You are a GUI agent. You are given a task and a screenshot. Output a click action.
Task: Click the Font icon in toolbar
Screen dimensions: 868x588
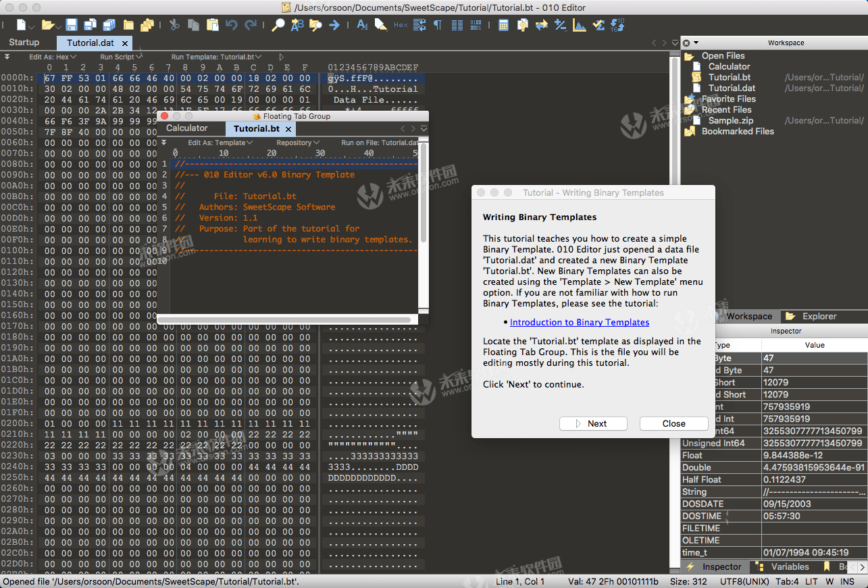362,25
